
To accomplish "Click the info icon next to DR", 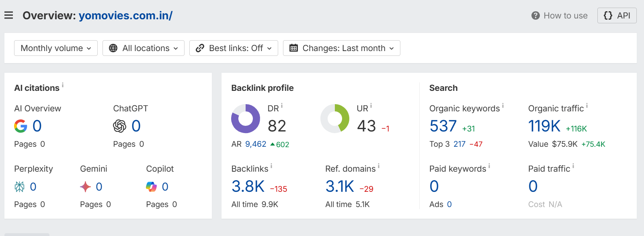I will (x=282, y=105).
